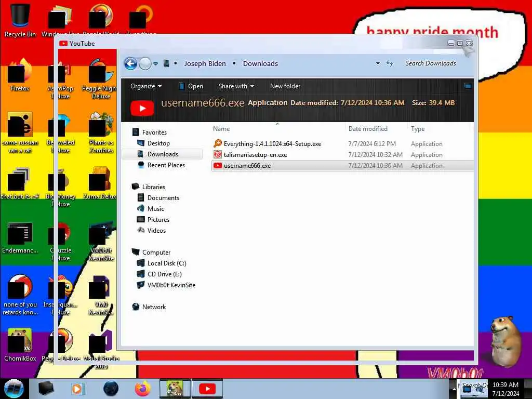Open Firefox from the taskbar
532x399 pixels.
point(143,389)
